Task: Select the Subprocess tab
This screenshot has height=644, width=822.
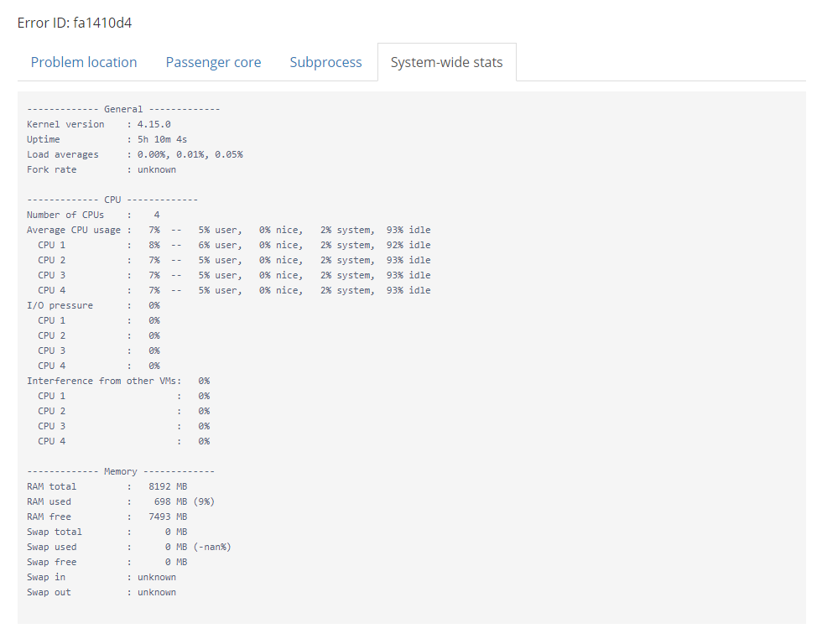Action: click(325, 62)
